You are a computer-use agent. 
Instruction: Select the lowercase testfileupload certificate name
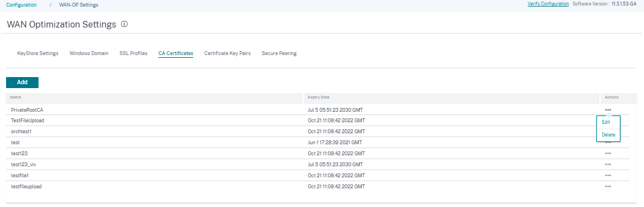(26, 187)
